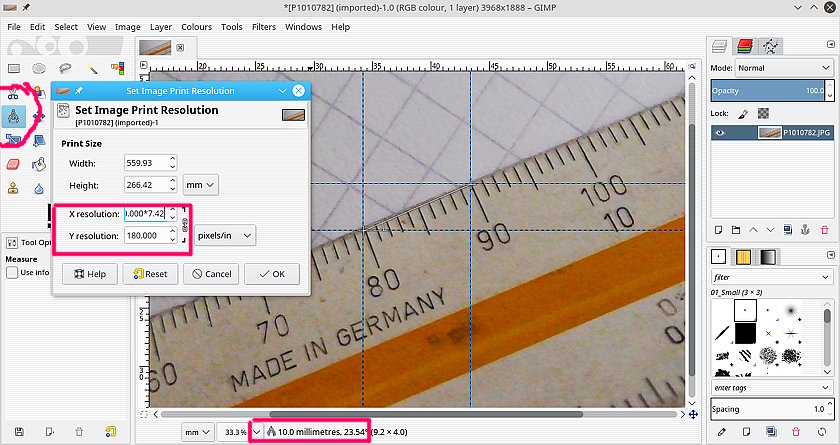Open brushes dock configure tab menu arrow
Viewport: 840px width, 445px height.
pos(830,255)
